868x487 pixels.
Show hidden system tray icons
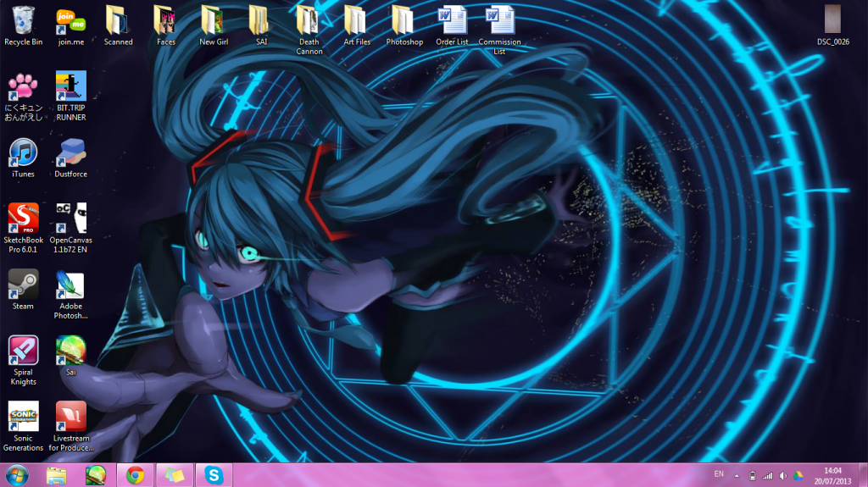pos(737,475)
